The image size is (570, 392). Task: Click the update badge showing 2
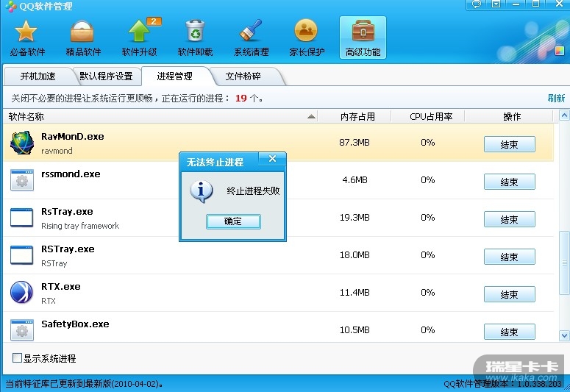point(154,21)
